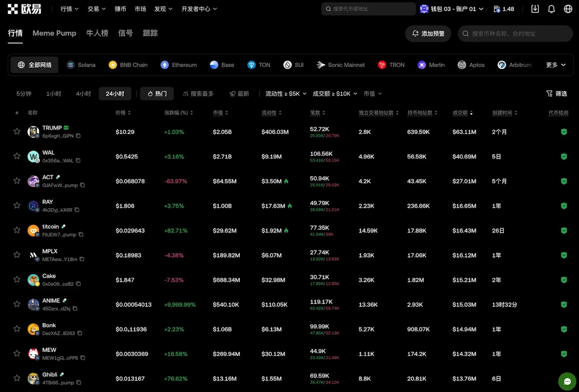
Task: Switch to Meme Pump tab
Action: [x=54, y=33]
